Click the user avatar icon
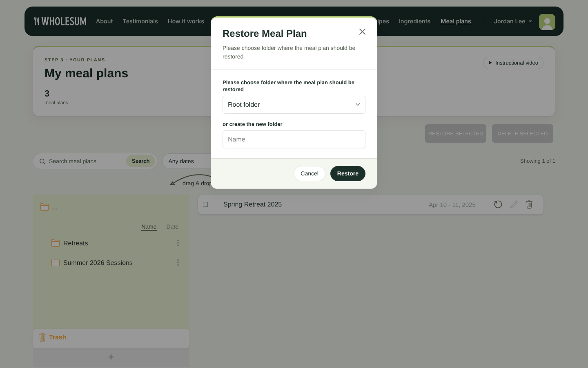The height and width of the screenshot is (368, 588). click(547, 22)
